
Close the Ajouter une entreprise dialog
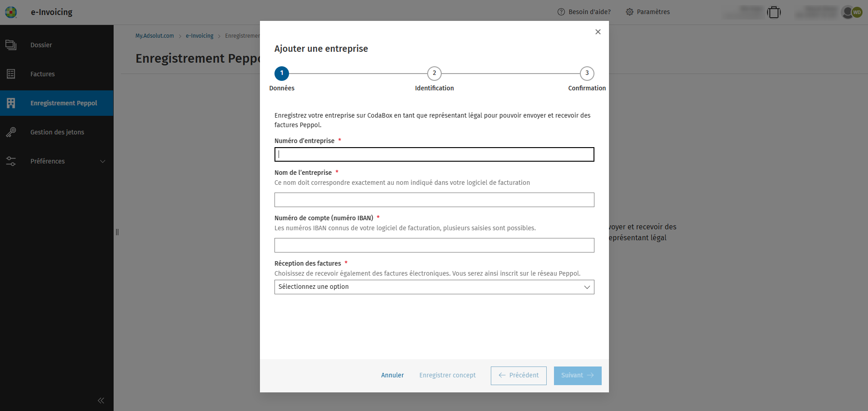coord(598,32)
